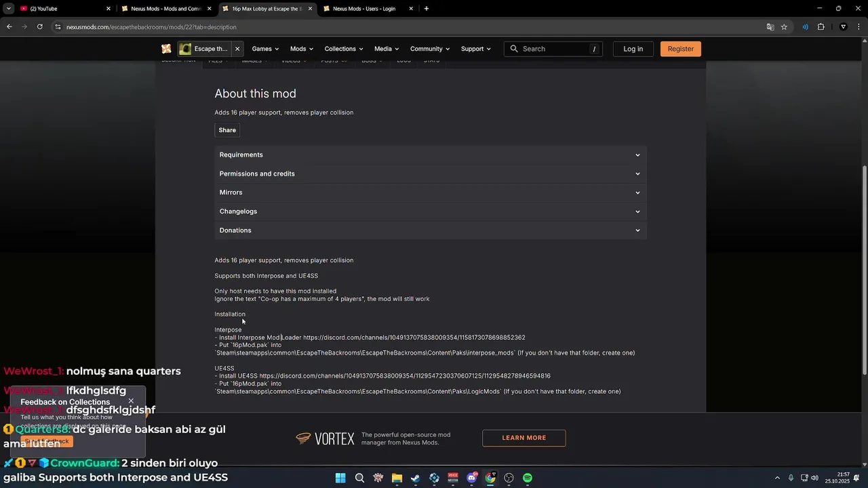Open Spotify from the taskbar
This screenshot has width=868, height=488.
pyautogui.click(x=528, y=478)
